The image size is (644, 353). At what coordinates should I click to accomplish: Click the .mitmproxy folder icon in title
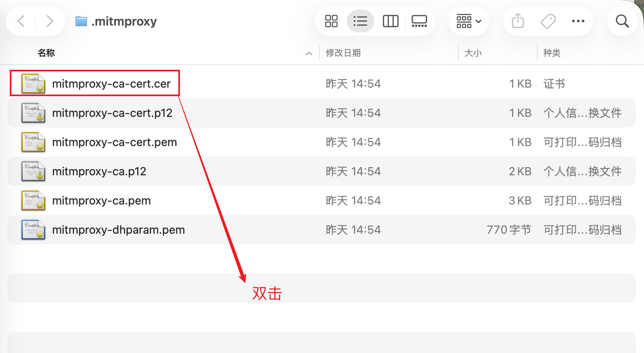pos(81,21)
